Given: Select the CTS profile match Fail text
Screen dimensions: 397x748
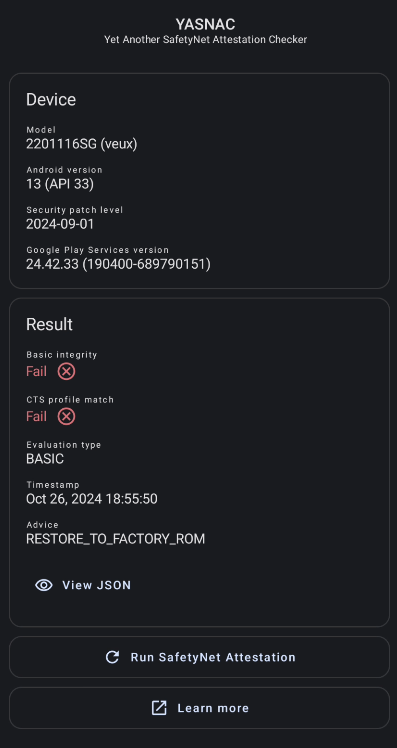Looking at the screenshot, I should pyautogui.click(x=36, y=416).
